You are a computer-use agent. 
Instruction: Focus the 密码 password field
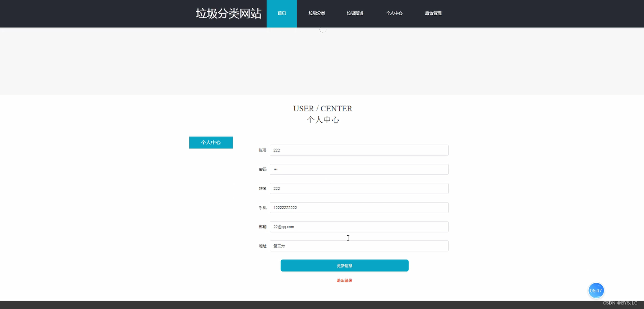tap(359, 169)
